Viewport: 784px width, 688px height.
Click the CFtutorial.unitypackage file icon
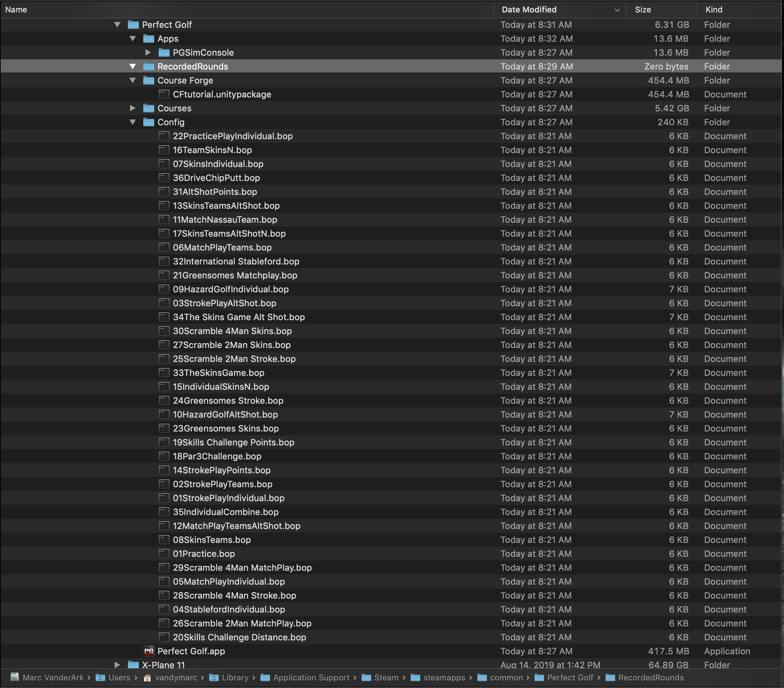[x=164, y=95]
